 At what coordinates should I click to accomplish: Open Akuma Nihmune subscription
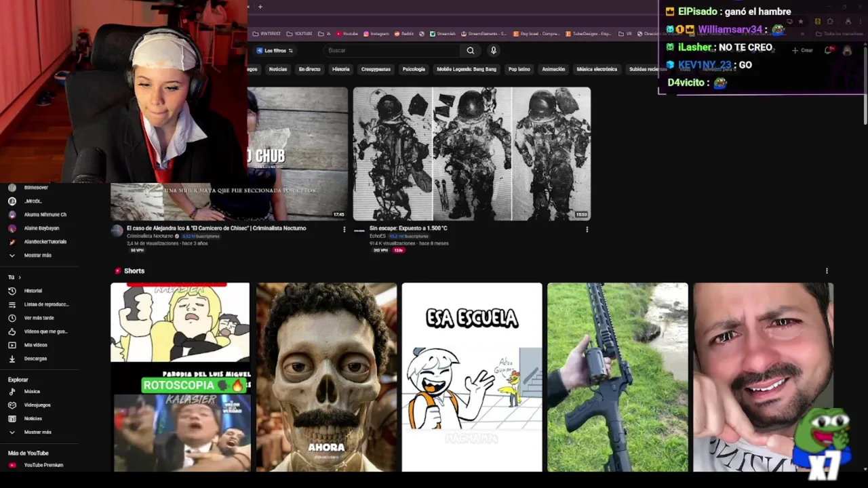tap(37, 215)
